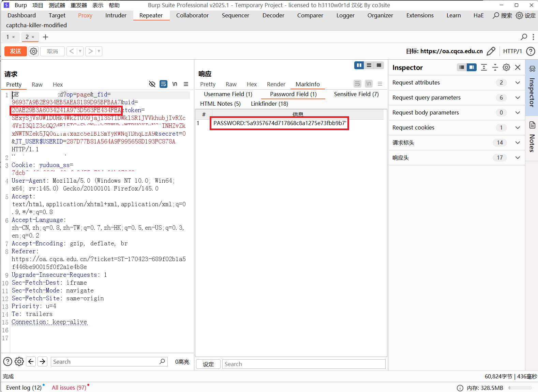Toggle hide non-printable characters eye icon
Viewport: 538px width, 392px height.
coord(152,84)
